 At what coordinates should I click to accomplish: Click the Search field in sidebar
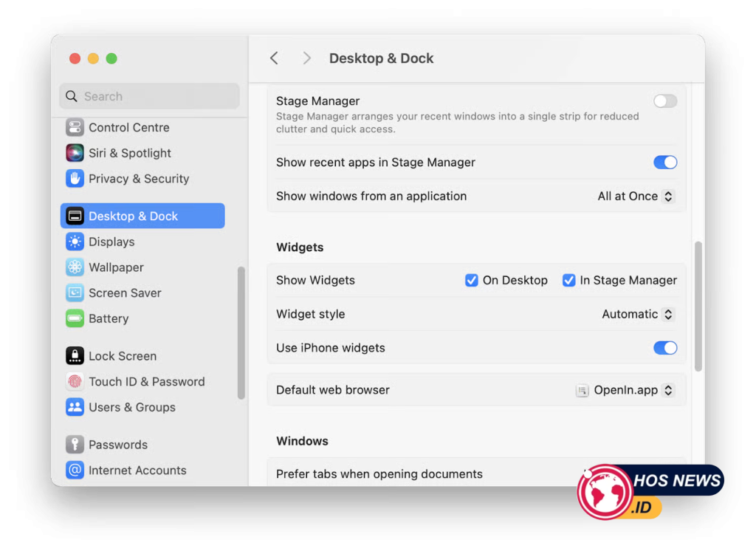coord(149,96)
